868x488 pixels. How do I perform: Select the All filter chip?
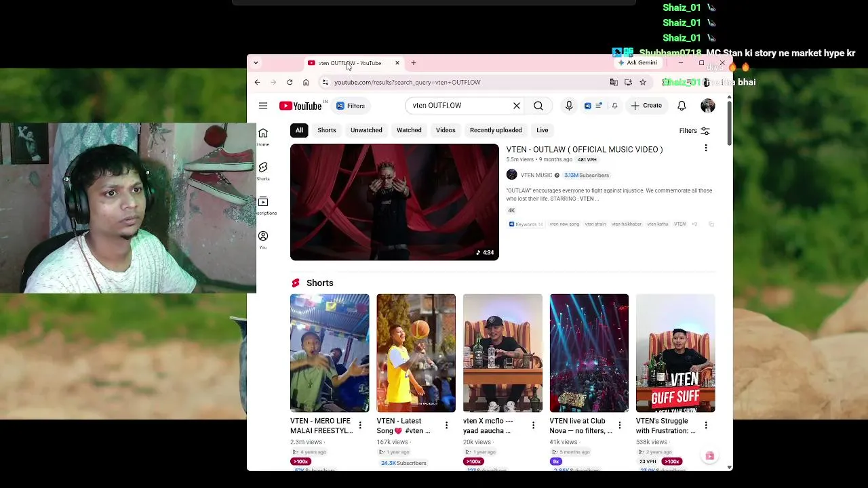tap(299, 130)
